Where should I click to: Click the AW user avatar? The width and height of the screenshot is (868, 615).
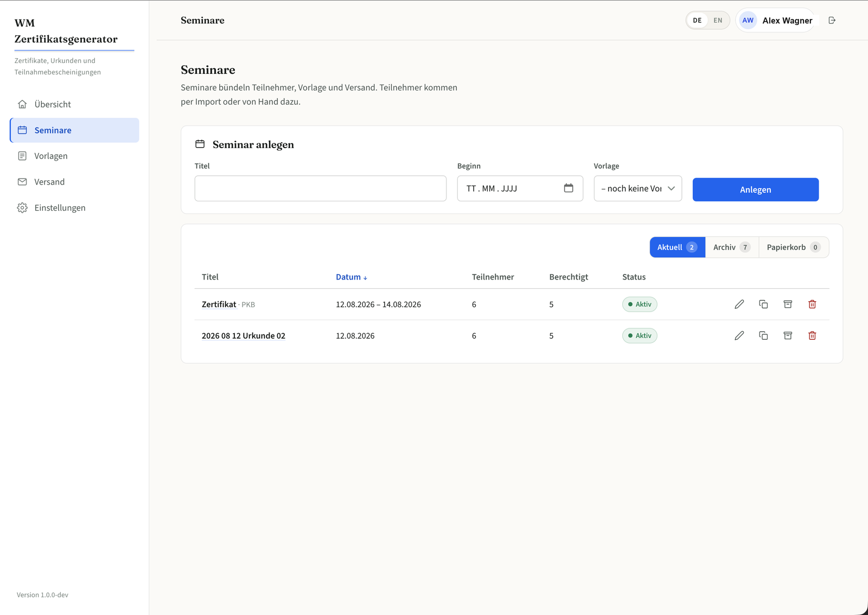coord(748,21)
